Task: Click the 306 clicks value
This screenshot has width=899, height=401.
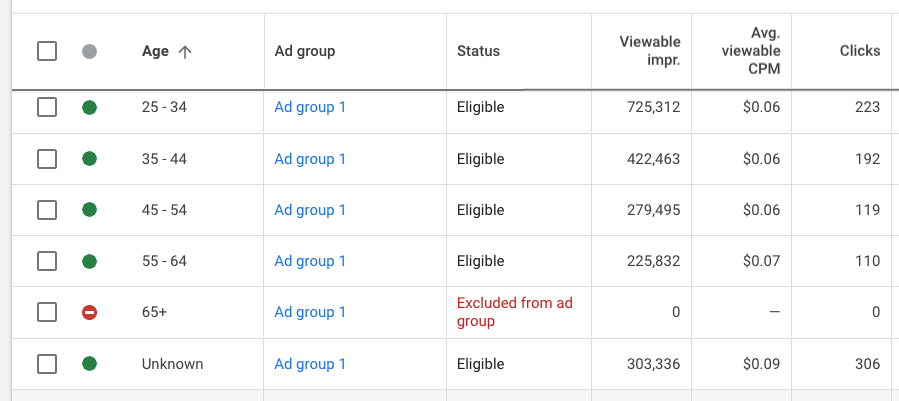Action: tap(867, 364)
